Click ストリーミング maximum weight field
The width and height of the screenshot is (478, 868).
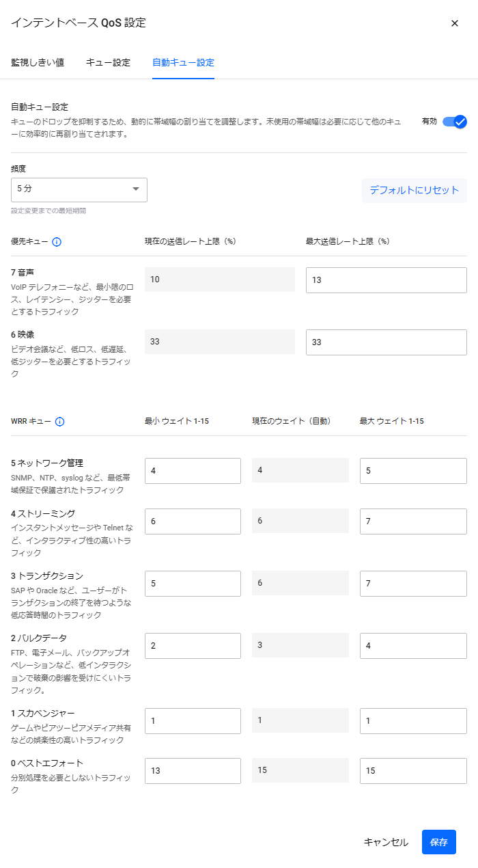click(413, 521)
